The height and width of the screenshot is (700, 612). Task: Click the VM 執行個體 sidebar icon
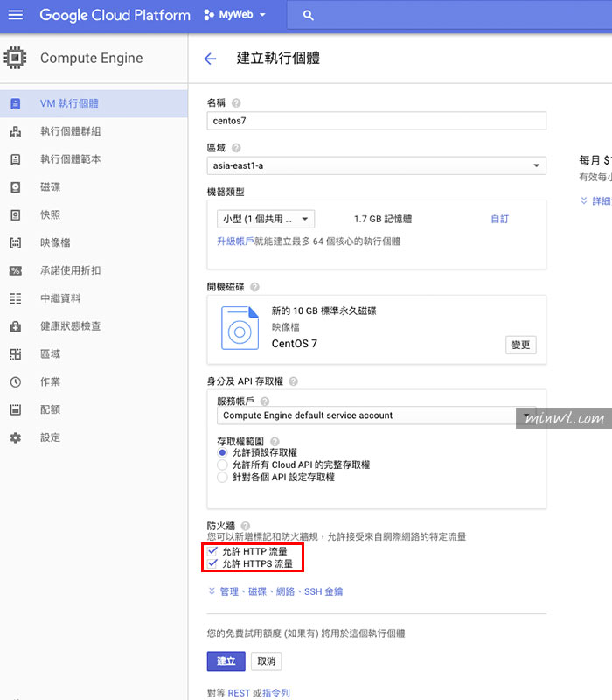coord(16,103)
